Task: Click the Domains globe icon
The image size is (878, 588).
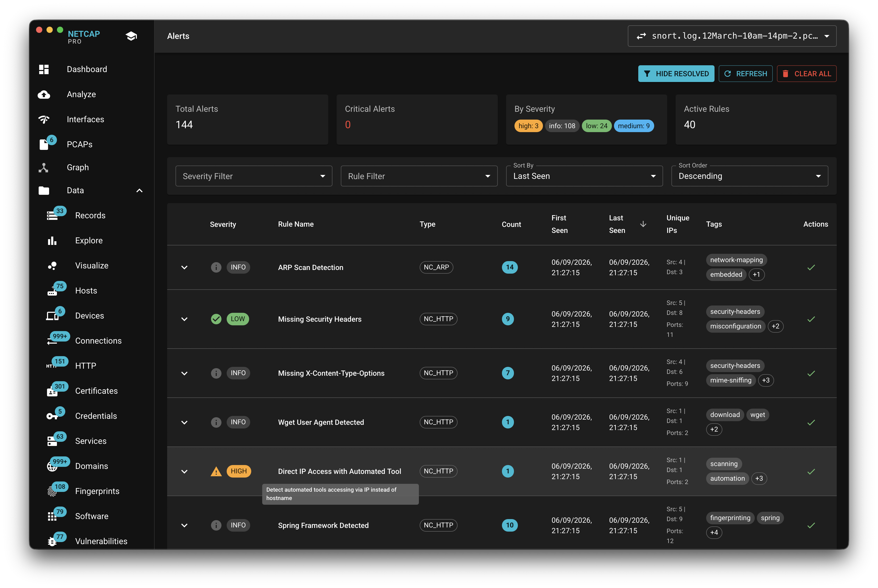Action: tap(52, 467)
